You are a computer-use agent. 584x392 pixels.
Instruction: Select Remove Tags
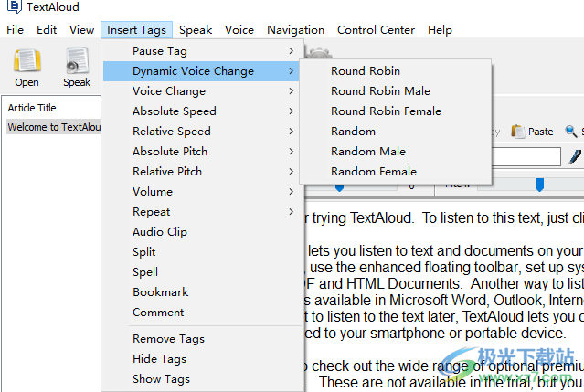click(201, 339)
